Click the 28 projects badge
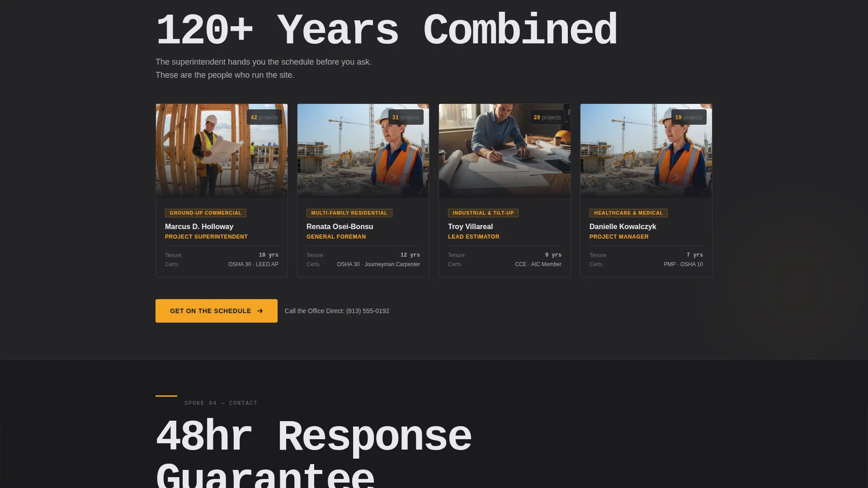The width and height of the screenshot is (868, 488). pos(547,117)
